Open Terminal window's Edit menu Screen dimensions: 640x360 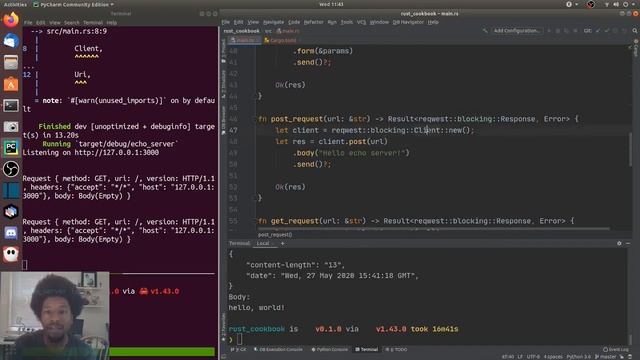point(41,23)
